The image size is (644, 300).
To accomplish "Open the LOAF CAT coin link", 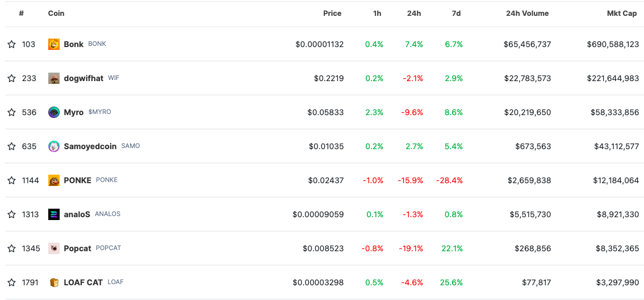I will [83, 282].
